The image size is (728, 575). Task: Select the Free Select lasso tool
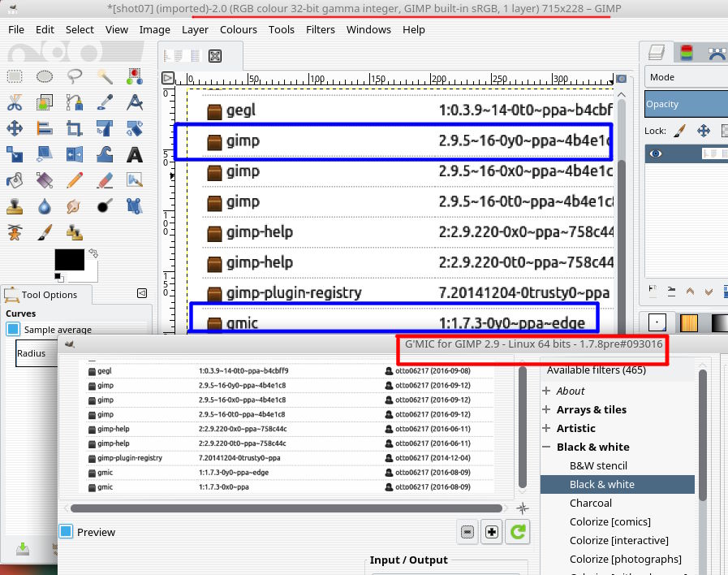coord(75,76)
